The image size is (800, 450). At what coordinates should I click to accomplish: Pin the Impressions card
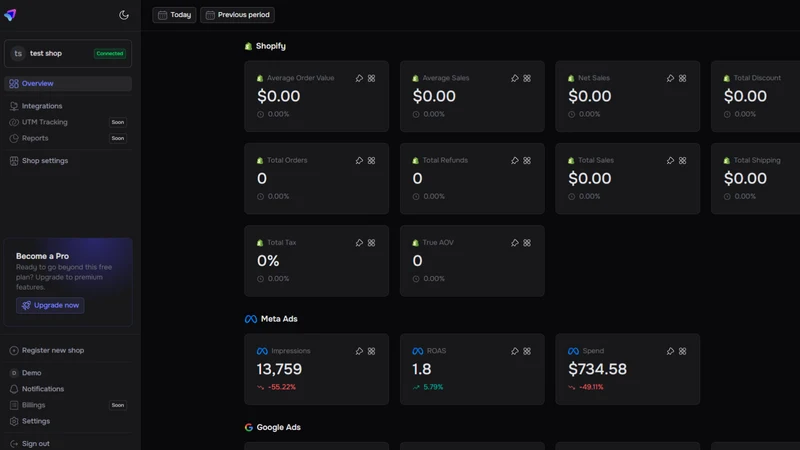pyautogui.click(x=359, y=351)
